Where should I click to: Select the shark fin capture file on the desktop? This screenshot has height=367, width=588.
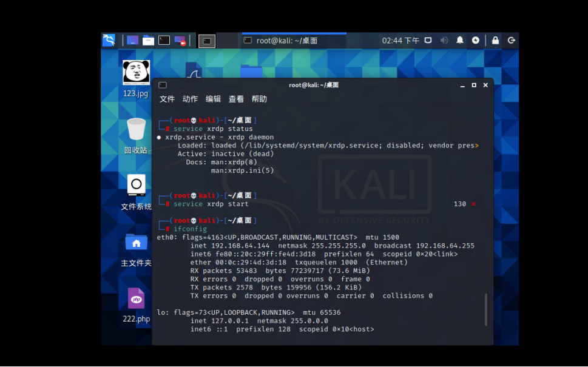click(x=194, y=70)
